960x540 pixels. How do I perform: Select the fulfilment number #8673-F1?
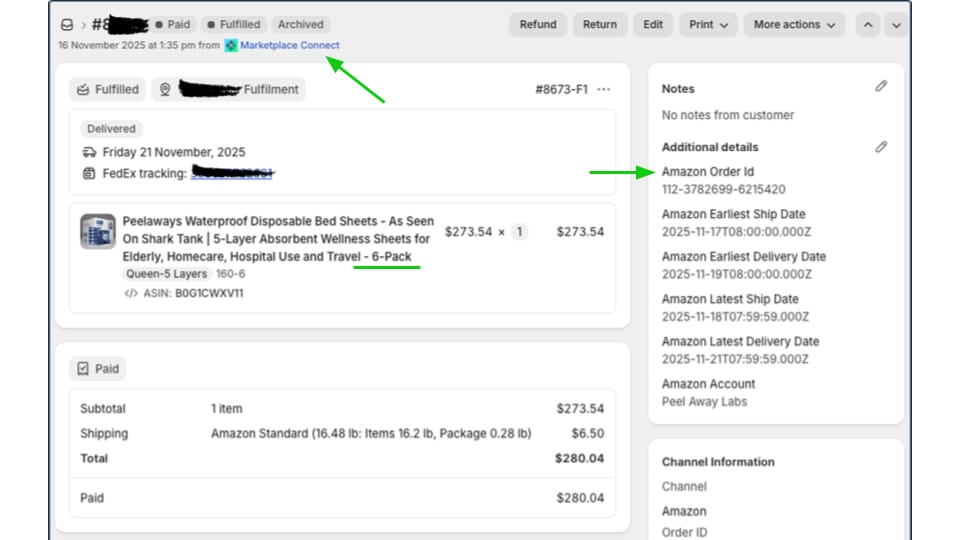point(561,89)
